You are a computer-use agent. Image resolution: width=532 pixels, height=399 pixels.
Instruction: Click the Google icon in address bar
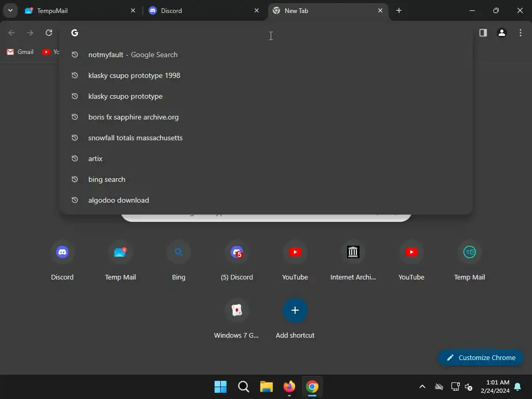[x=75, y=33]
